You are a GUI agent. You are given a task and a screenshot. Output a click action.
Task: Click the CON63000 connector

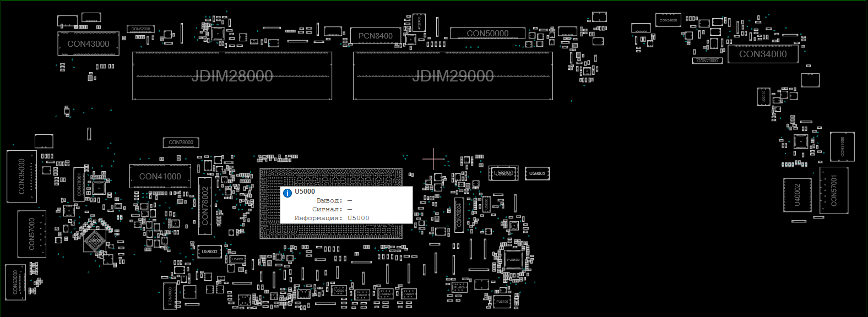(x=15, y=282)
